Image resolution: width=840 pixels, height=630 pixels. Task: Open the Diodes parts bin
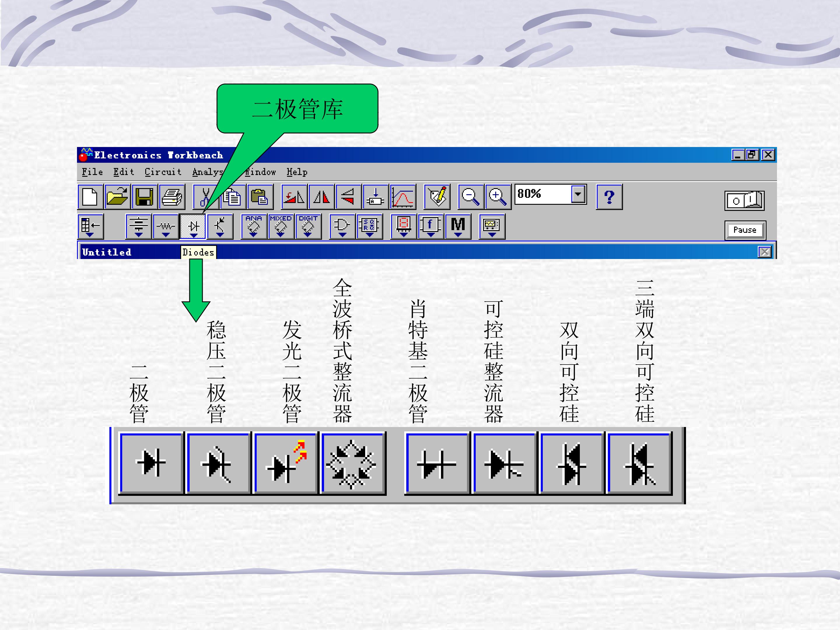pos(193,226)
